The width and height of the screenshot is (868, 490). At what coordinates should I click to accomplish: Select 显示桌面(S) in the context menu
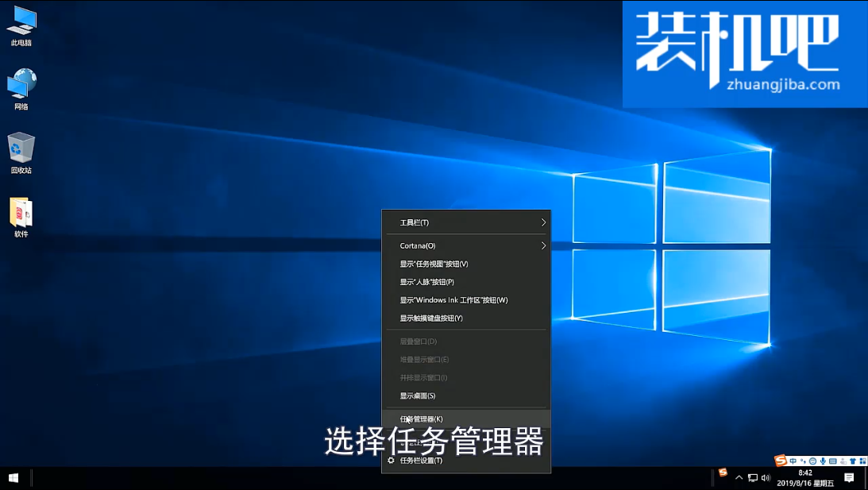(418, 395)
